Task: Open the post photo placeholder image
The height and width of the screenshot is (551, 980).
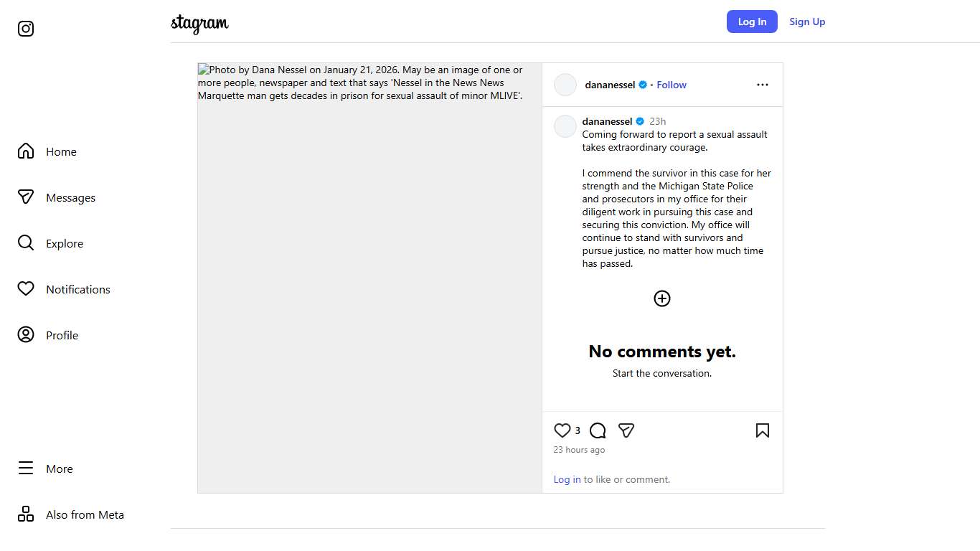Action: coord(369,287)
